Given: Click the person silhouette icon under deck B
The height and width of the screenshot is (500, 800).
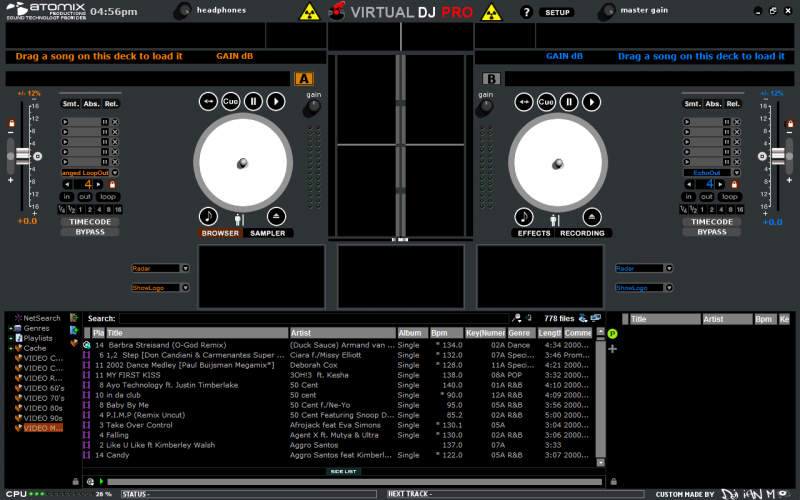Looking at the screenshot, I should [554, 220].
